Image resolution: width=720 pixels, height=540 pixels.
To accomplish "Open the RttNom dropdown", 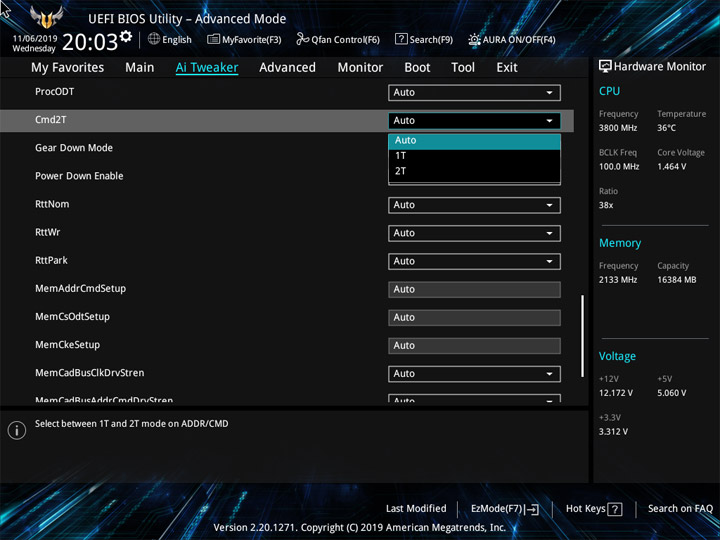I will click(x=474, y=205).
